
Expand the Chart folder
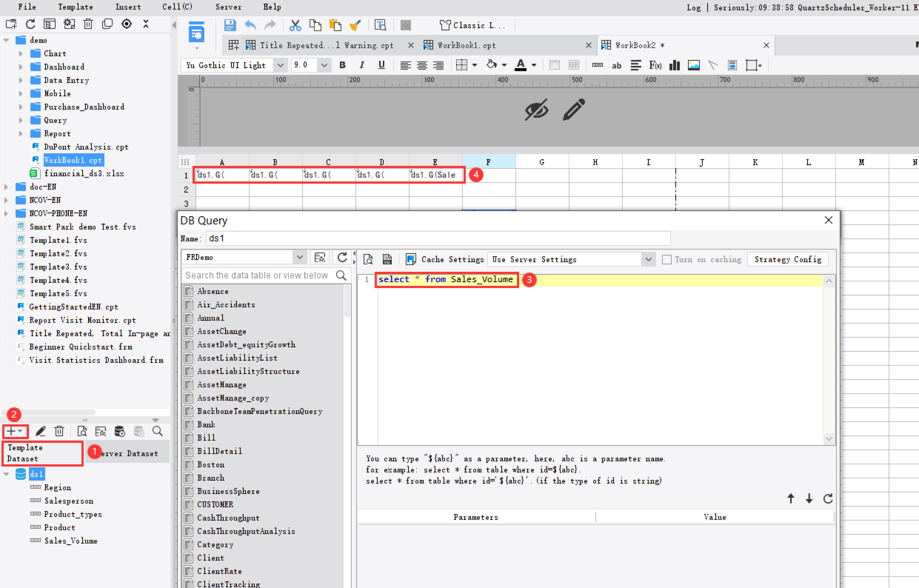pyautogui.click(x=21, y=54)
